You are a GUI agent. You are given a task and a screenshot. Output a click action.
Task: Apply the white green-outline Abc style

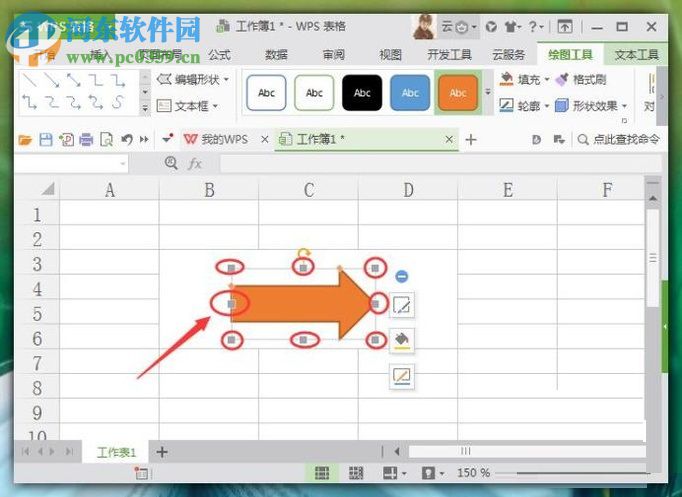pyautogui.click(x=314, y=93)
